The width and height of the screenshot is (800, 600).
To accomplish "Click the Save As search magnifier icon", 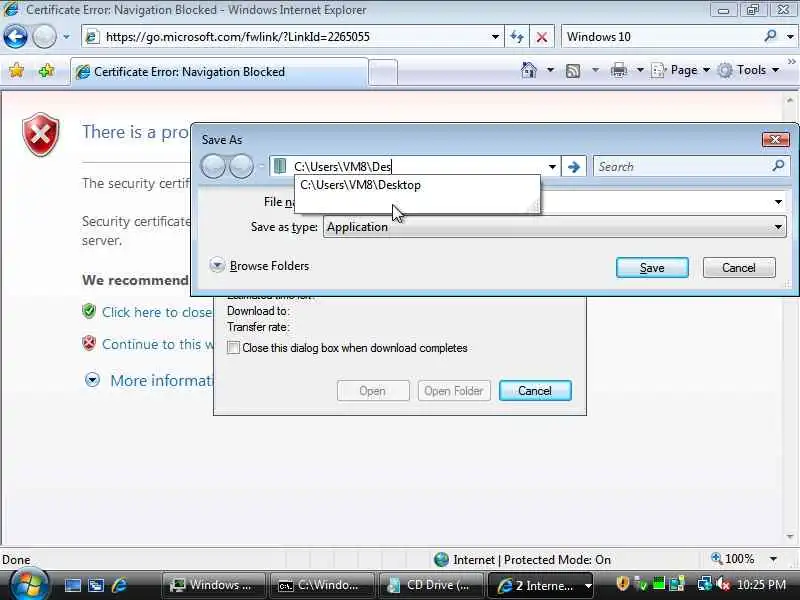I will (779, 165).
